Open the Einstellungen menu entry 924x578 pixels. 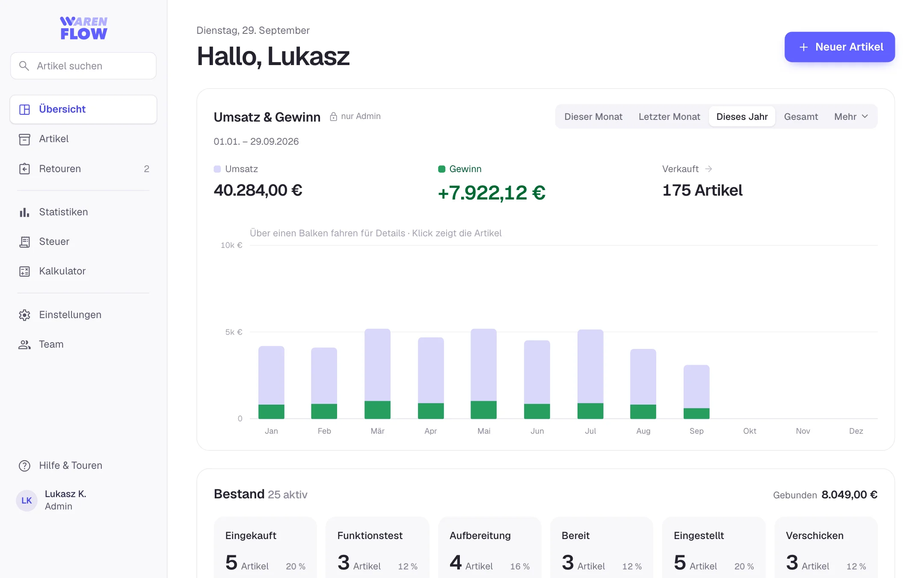(83, 315)
